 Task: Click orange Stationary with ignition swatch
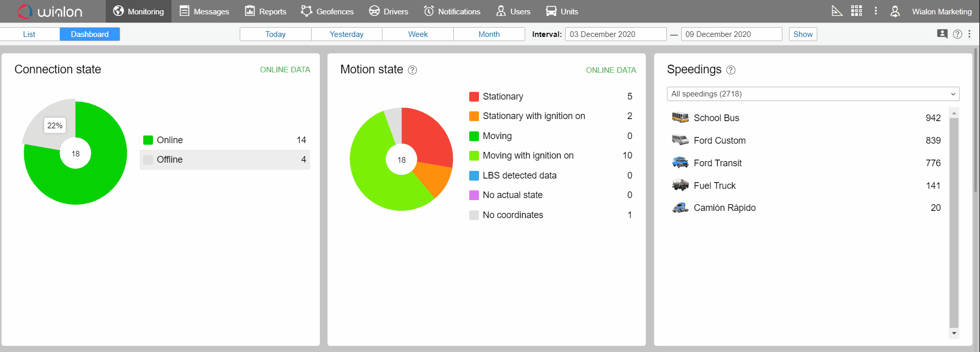click(x=474, y=116)
